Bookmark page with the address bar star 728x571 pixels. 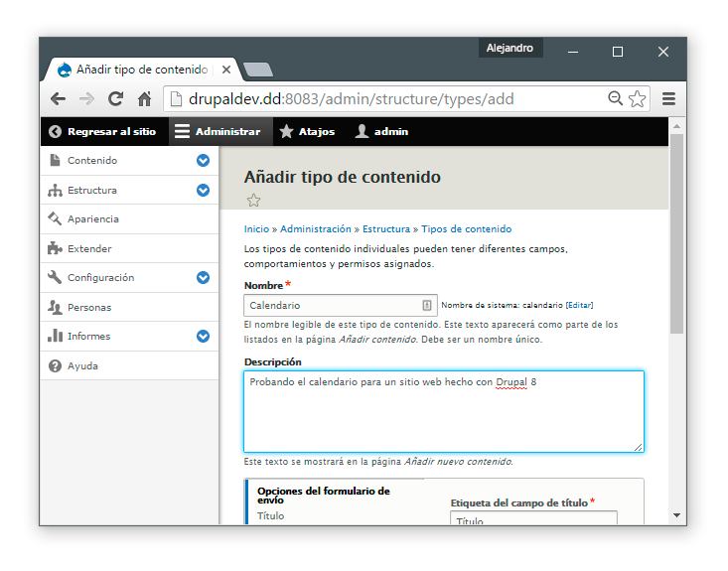coord(637,99)
